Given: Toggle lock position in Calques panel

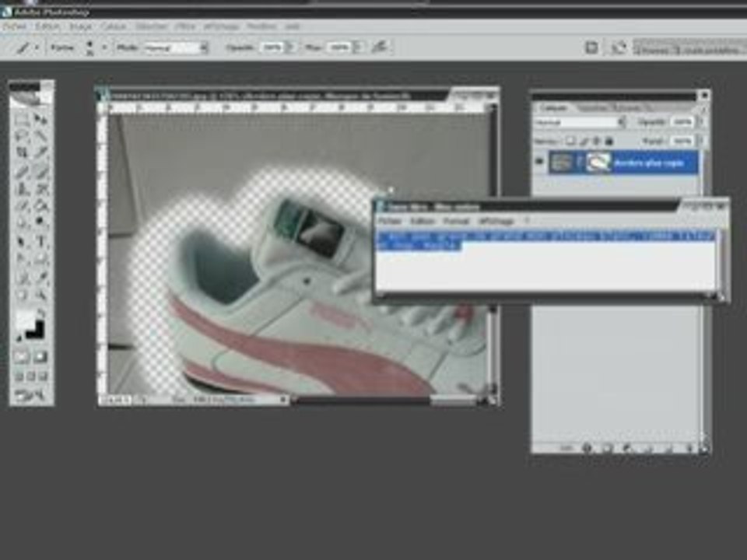Looking at the screenshot, I should point(596,141).
